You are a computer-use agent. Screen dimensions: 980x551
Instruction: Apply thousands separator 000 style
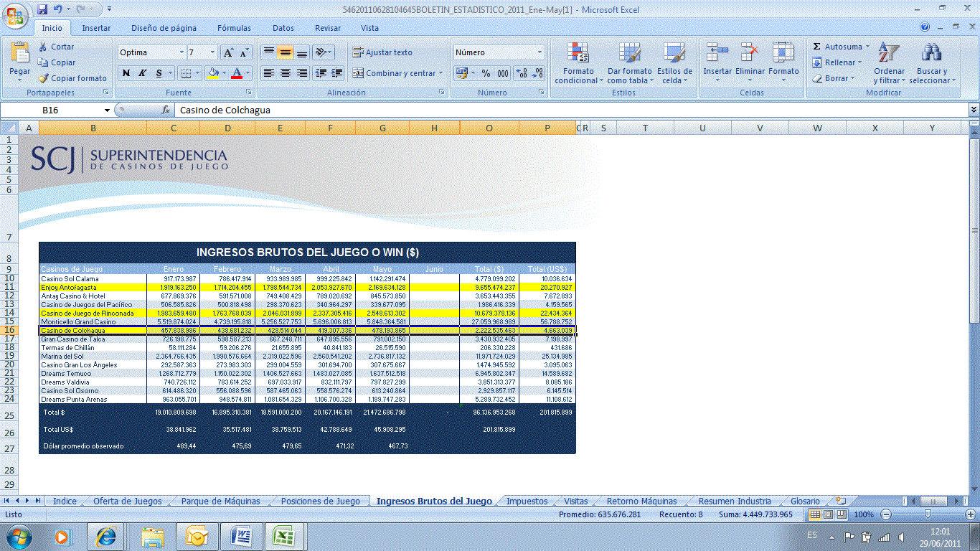tap(502, 73)
